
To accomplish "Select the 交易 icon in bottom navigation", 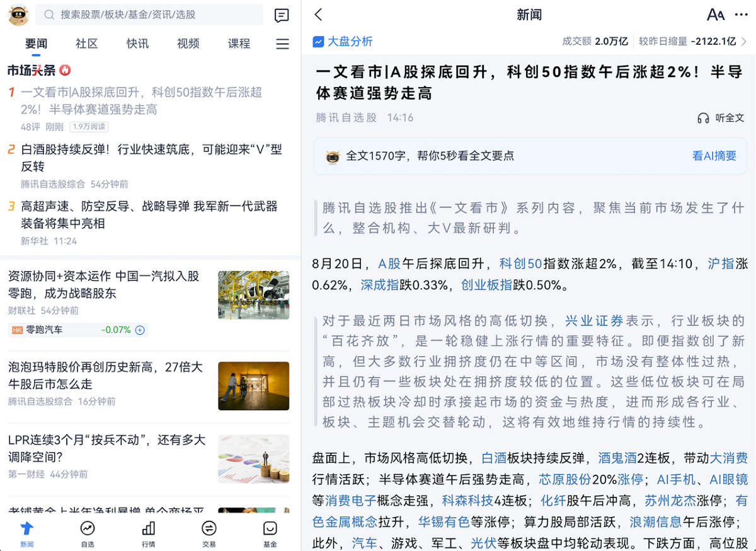I will pos(209,533).
